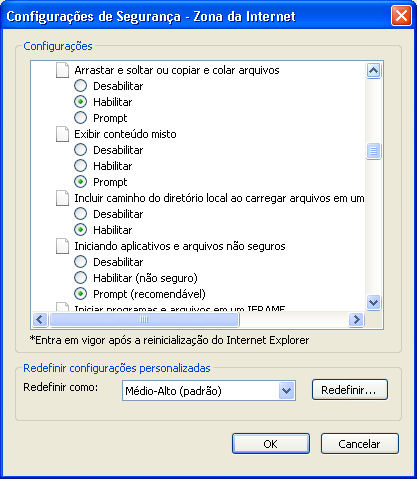Choose Habilitar for Exibir conteúdo misto

tap(80, 166)
